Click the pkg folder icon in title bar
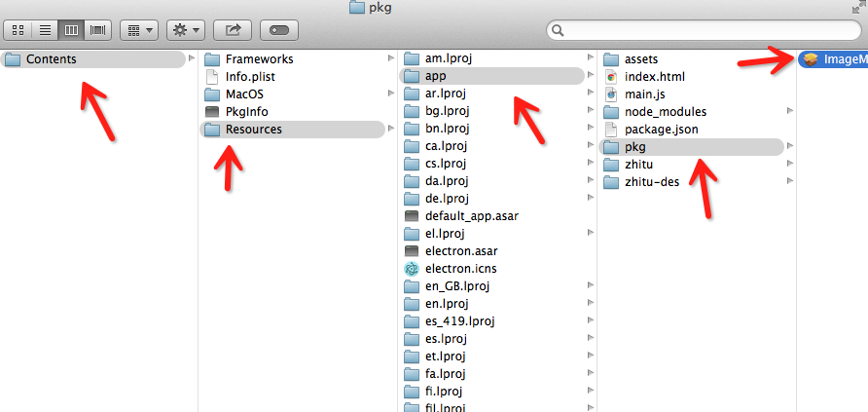This screenshot has height=412, width=868. 357,8
